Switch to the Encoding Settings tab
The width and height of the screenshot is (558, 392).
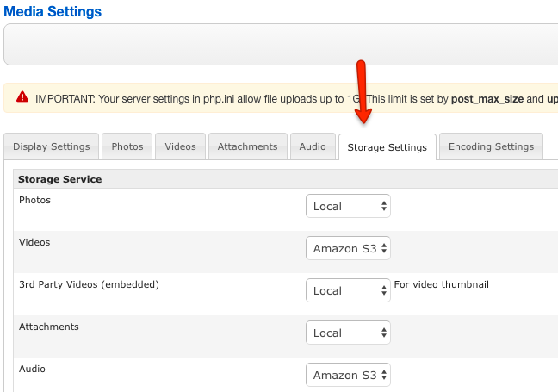pyautogui.click(x=491, y=146)
